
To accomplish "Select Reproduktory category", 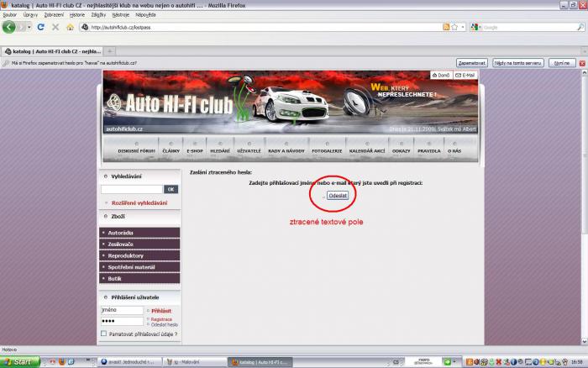I will point(139,255).
